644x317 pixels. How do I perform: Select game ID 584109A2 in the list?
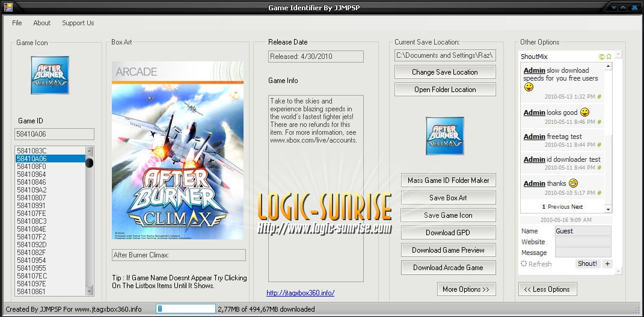point(50,189)
